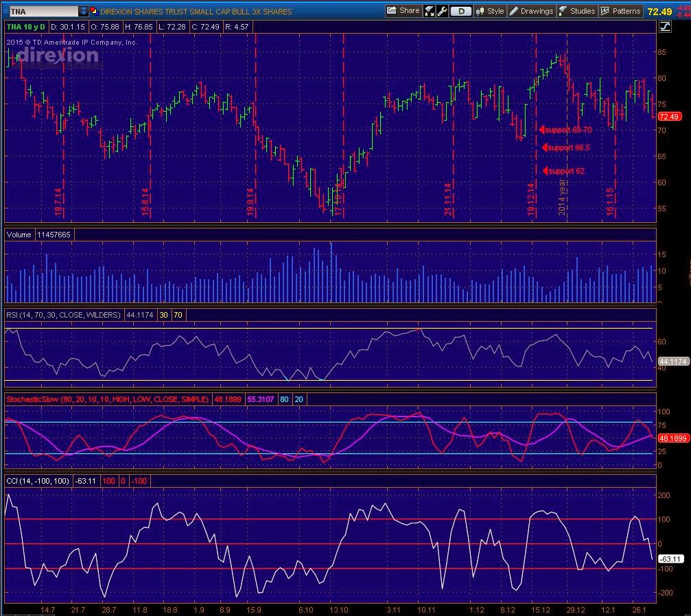This screenshot has width=691, height=616.
Task: Open the quick study flask icon
Action: point(430,11)
